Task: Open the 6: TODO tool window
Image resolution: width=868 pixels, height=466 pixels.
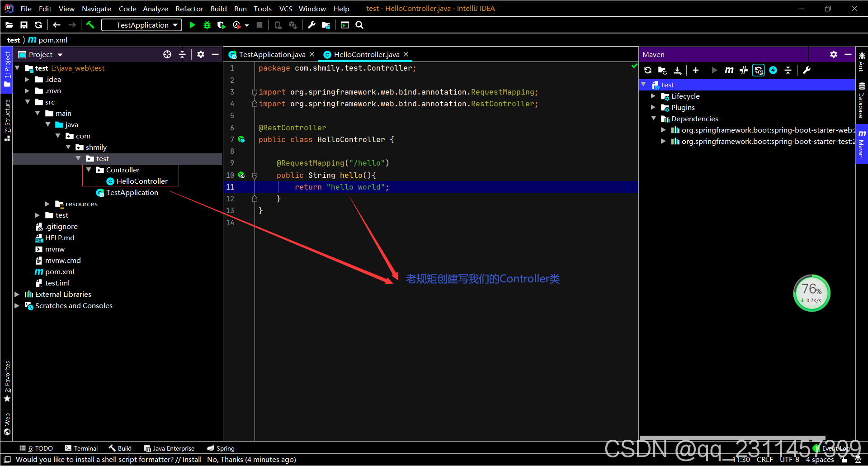Action: (x=36, y=448)
